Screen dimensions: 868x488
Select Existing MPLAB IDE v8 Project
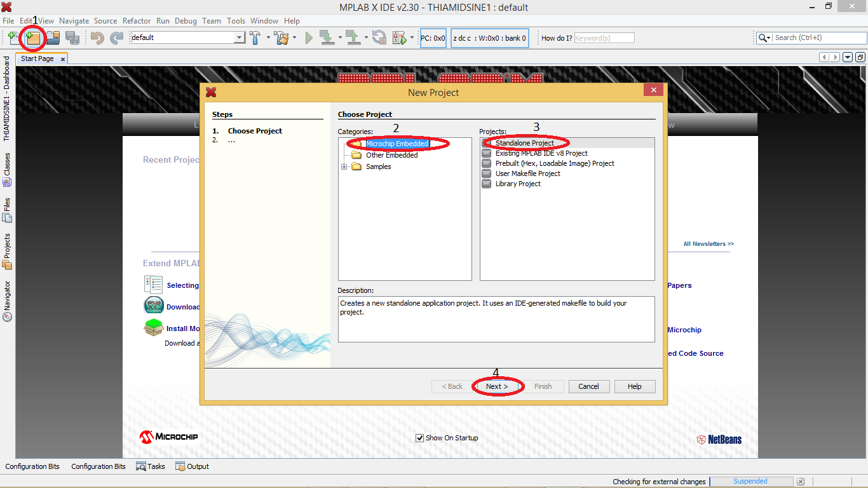pyautogui.click(x=541, y=153)
